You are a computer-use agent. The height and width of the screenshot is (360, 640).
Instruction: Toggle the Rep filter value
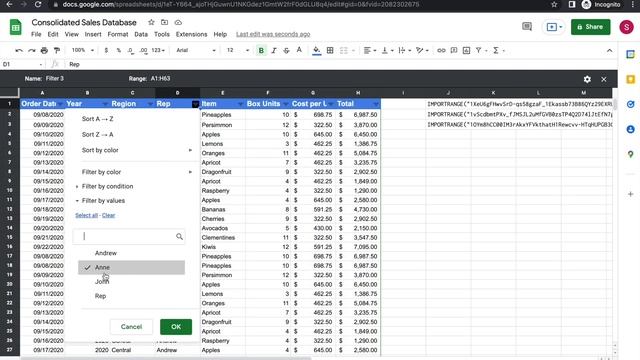tap(131, 296)
